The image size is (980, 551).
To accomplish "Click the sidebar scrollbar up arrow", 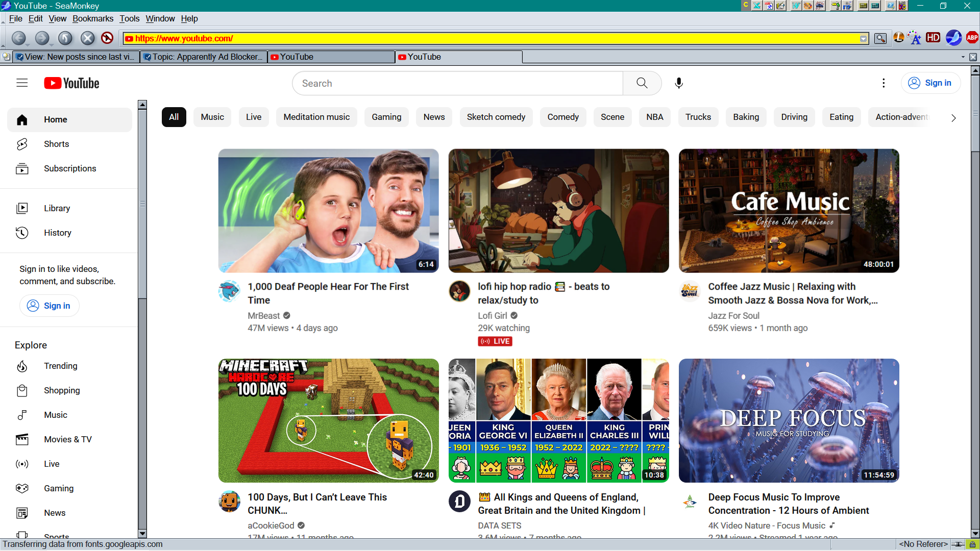I will coord(142,105).
